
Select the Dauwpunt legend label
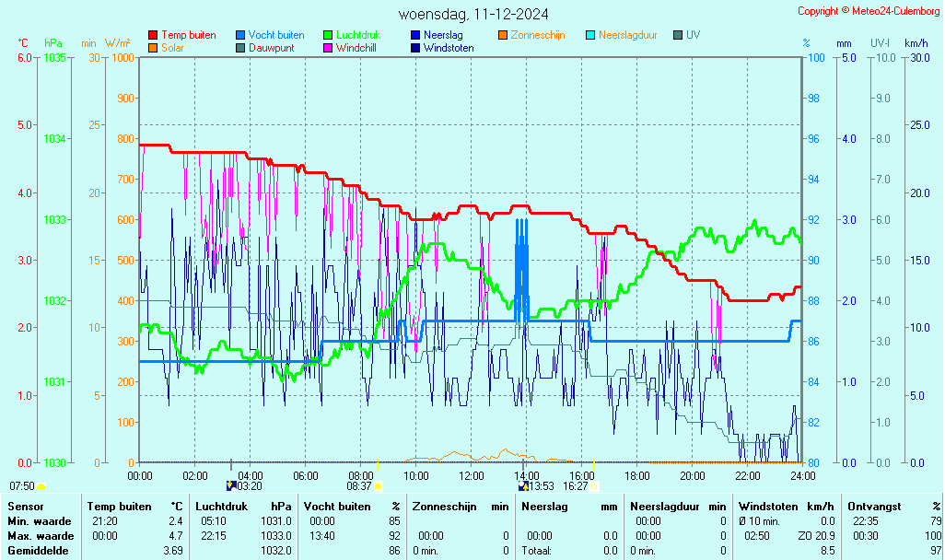point(271,48)
